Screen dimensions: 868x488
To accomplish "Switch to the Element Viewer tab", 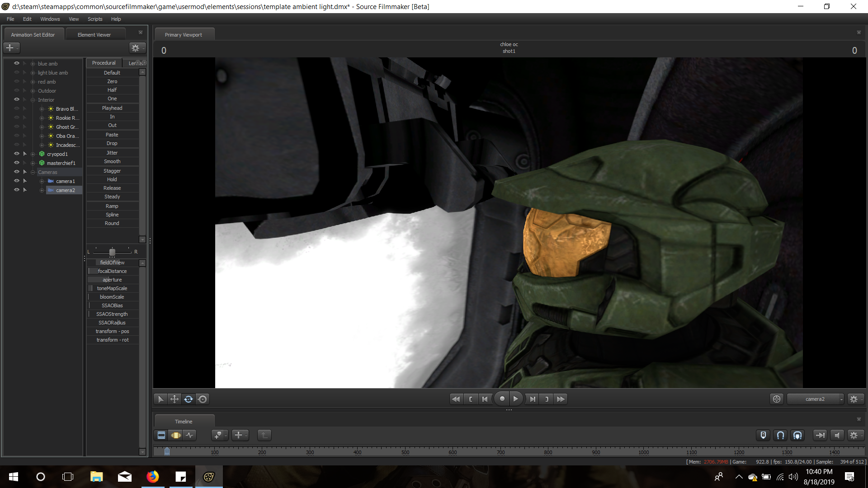I will [x=94, y=35].
